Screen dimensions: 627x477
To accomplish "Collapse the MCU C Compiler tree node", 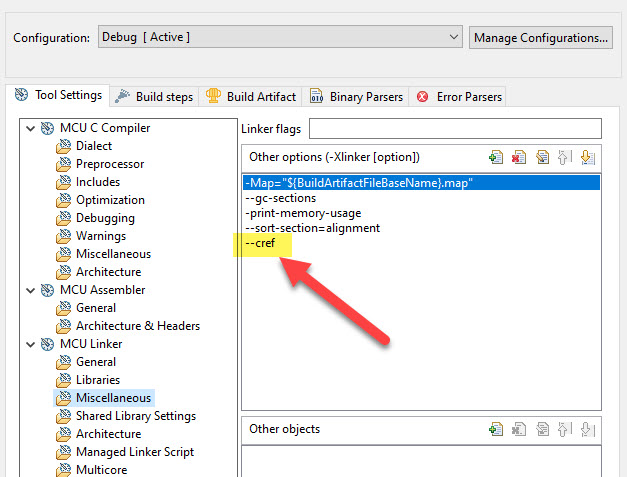I will 30,128.
